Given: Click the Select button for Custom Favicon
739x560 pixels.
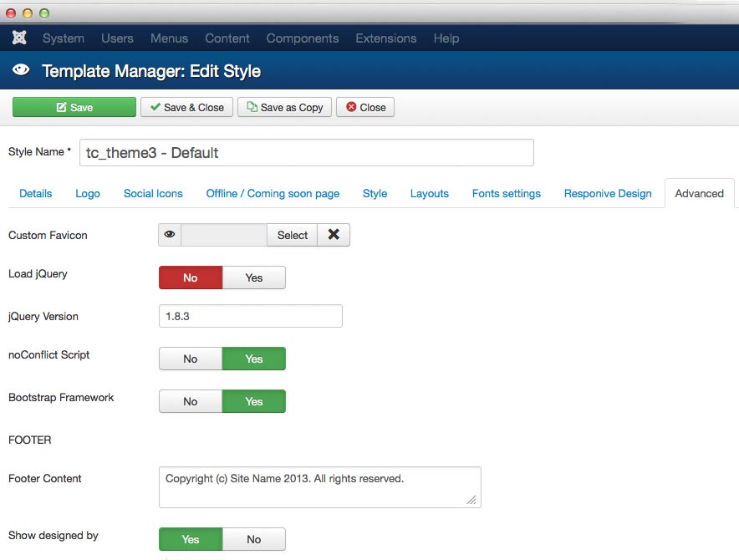Looking at the screenshot, I should pos(292,235).
